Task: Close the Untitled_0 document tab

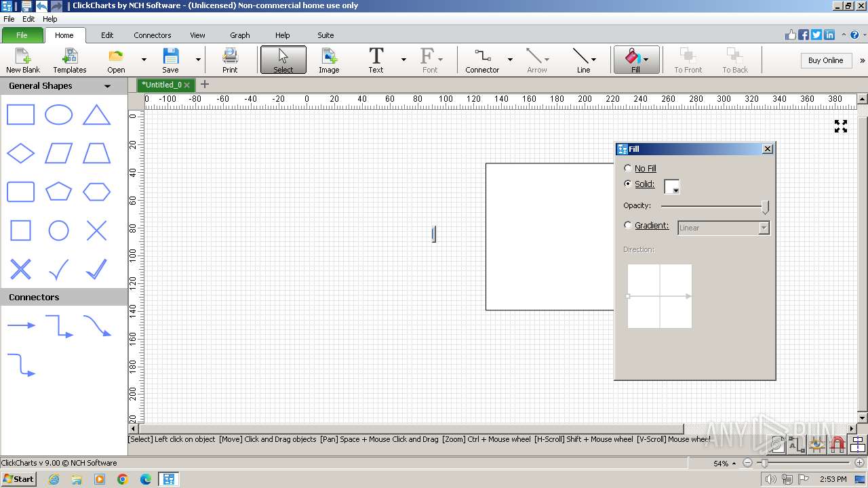Action: click(187, 85)
